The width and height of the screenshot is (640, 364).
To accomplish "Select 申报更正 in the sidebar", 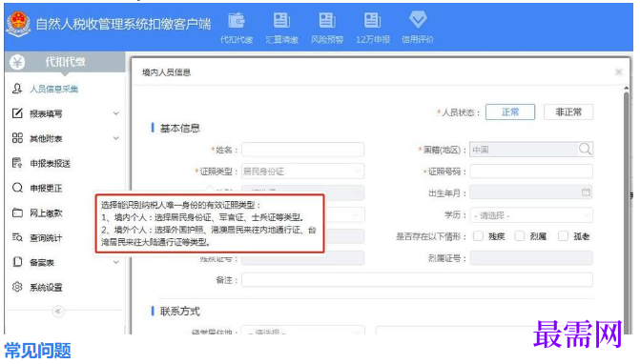I will tap(46, 189).
